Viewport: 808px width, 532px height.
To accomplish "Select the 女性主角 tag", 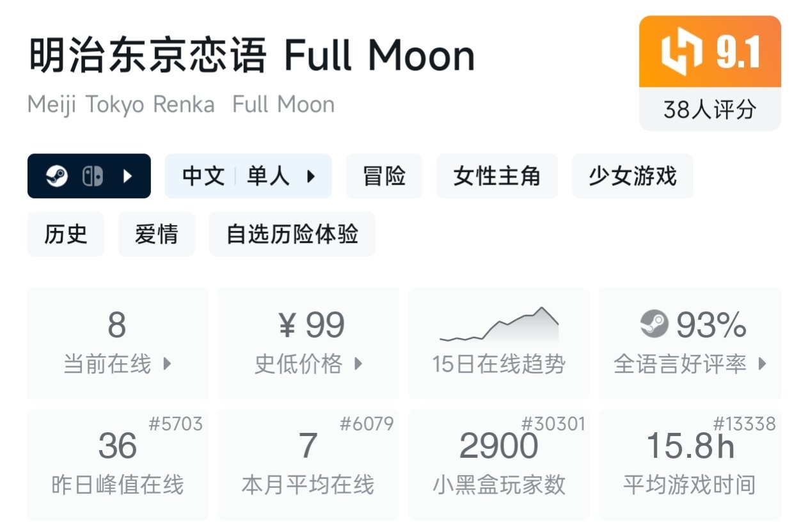I will (x=496, y=176).
